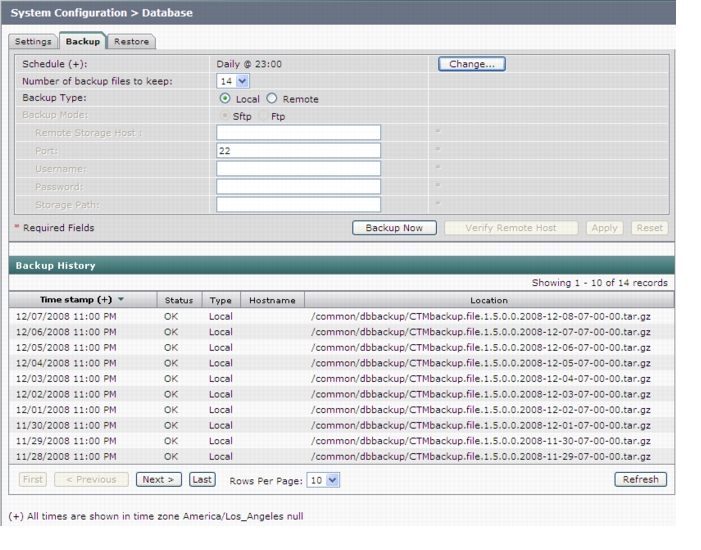This screenshot has height=550, width=701.
Task: Go to Next page of records
Action: click(x=159, y=479)
